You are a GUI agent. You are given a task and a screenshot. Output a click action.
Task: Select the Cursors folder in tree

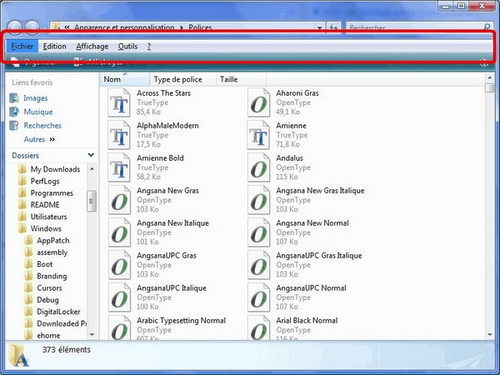[x=49, y=288]
